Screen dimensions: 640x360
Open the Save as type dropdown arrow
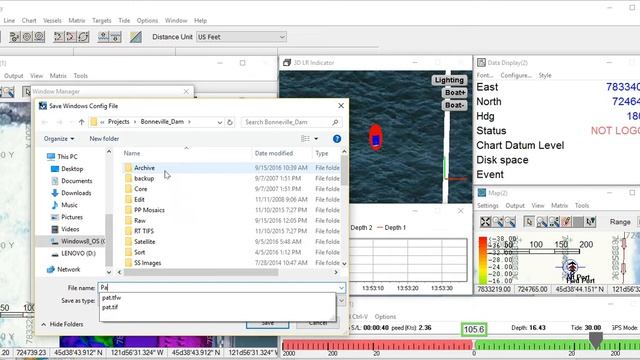tap(341, 301)
